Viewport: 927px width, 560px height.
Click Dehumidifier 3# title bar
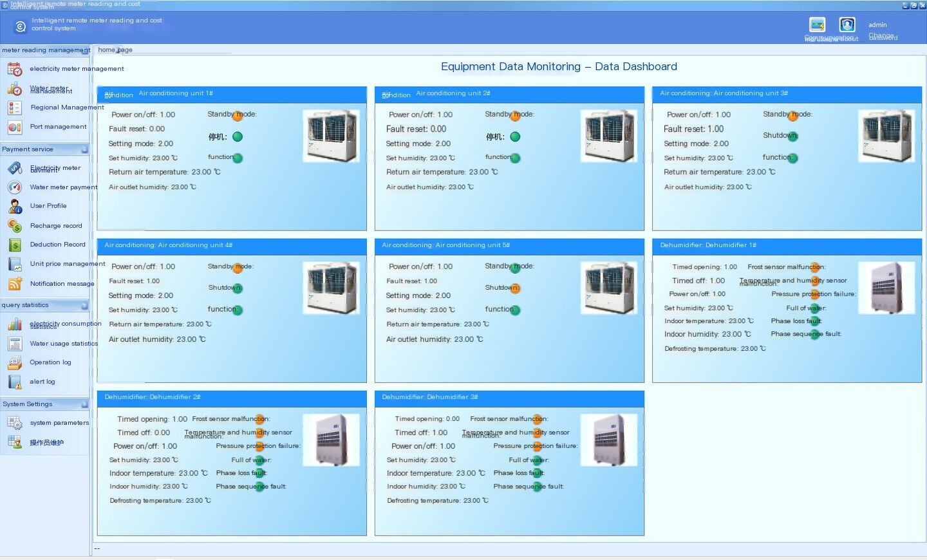click(509, 398)
